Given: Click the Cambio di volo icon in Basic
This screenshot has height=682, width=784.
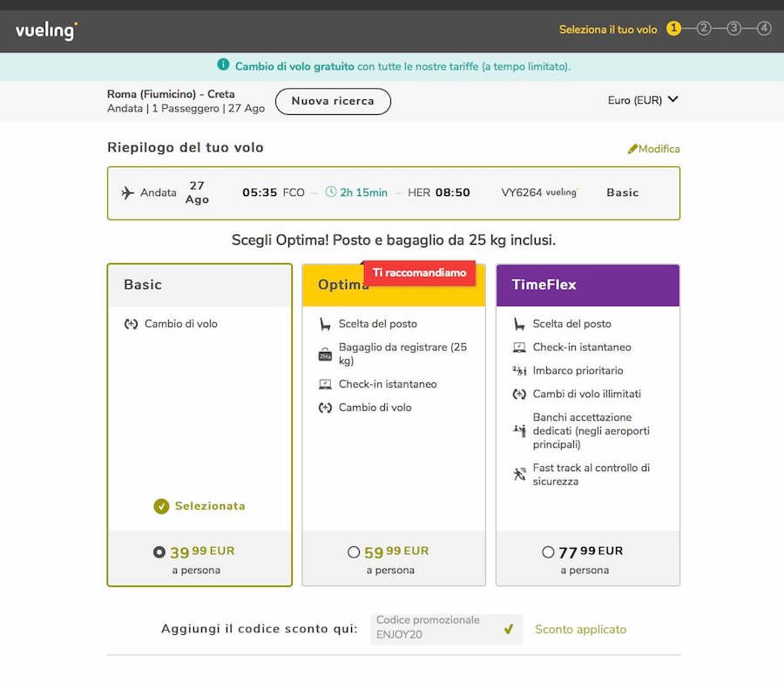Looking at the screenshot, I should [131, 324].
